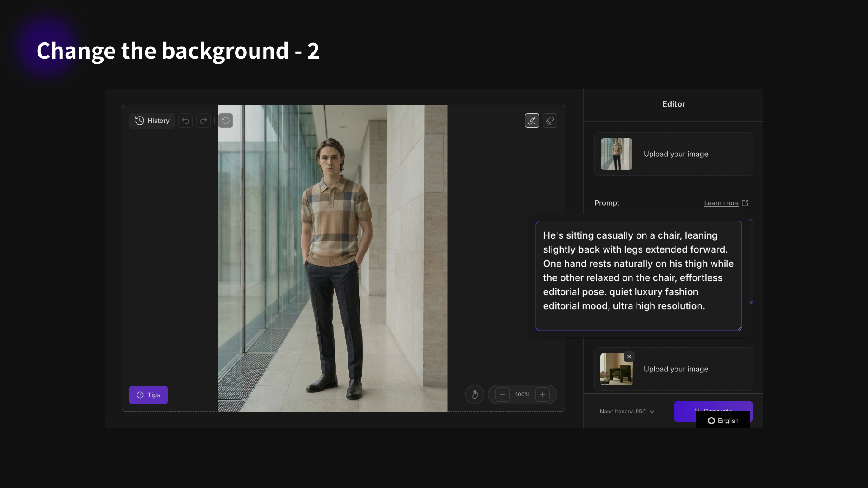Expand the Nano banana PRO model dropdown
The height and width of the screenshot is (488, 868).
click(x=627, y=412)
